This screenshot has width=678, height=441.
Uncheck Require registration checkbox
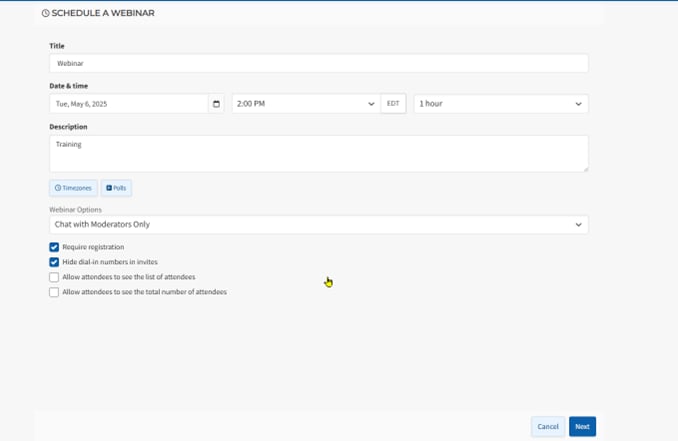(x=54, y=247)
